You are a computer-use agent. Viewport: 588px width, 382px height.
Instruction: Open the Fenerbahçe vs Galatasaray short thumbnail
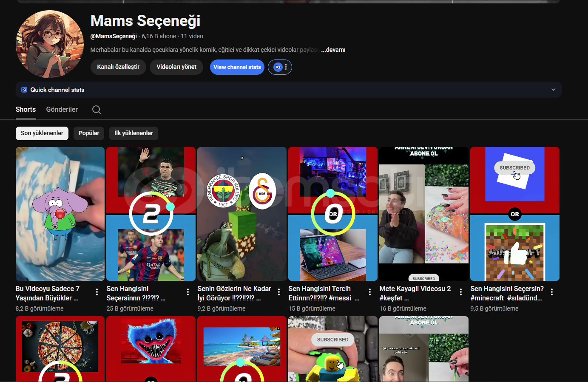[241, 214]
